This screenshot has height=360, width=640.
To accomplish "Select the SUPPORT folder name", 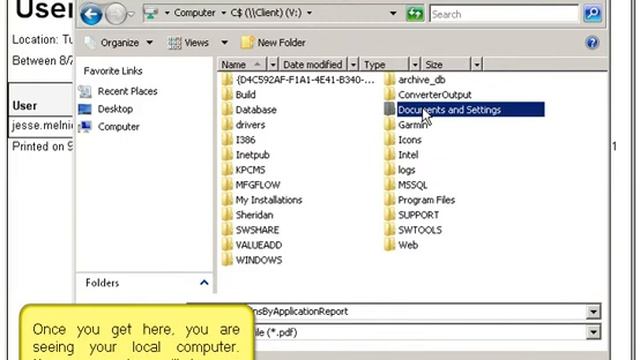I will click(418, 215).
